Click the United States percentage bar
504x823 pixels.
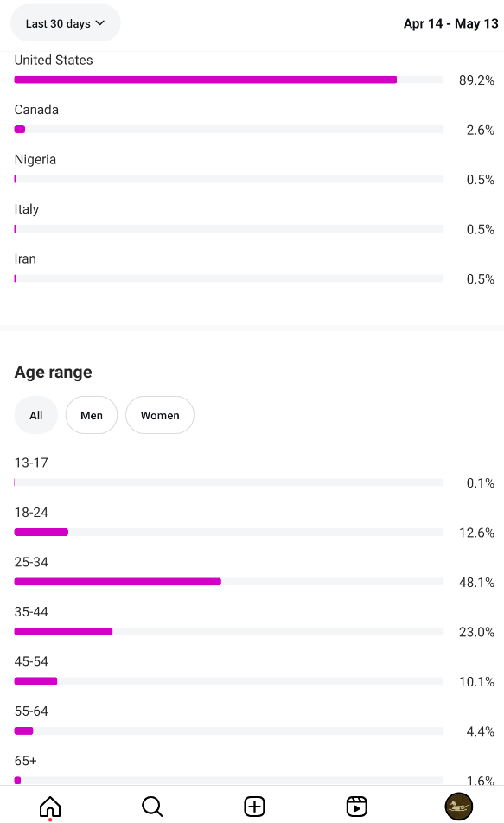[229, 80]
